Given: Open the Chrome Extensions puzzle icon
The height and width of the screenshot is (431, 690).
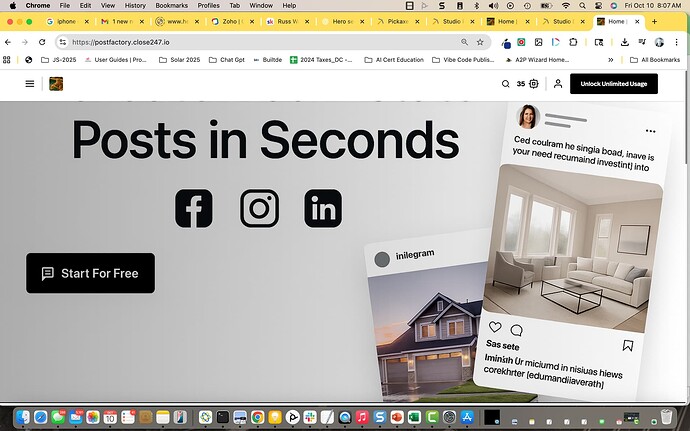Looking at the screenshot, I should click(573, 42).
